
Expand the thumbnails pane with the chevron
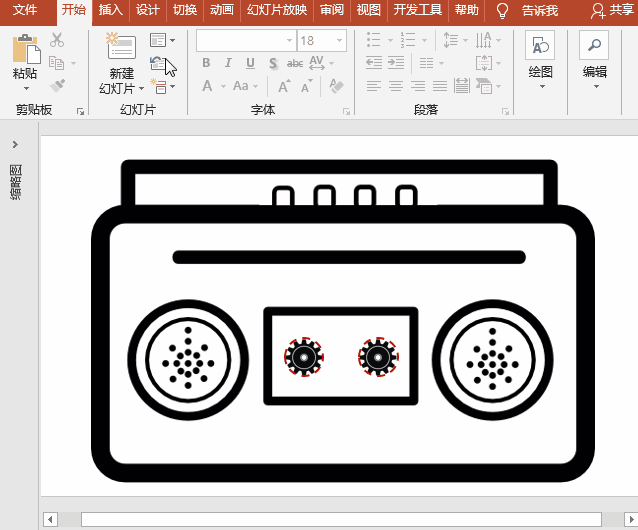15,145
